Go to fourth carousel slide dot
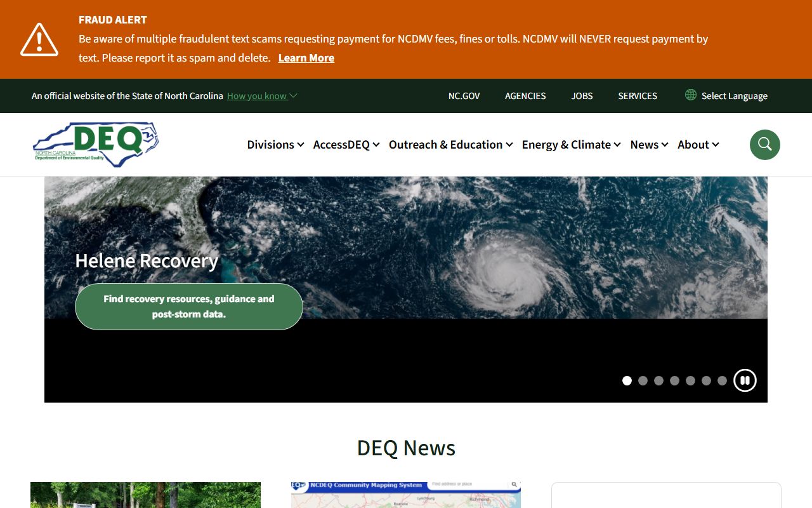The image size is (812, 508). (674, 380)
